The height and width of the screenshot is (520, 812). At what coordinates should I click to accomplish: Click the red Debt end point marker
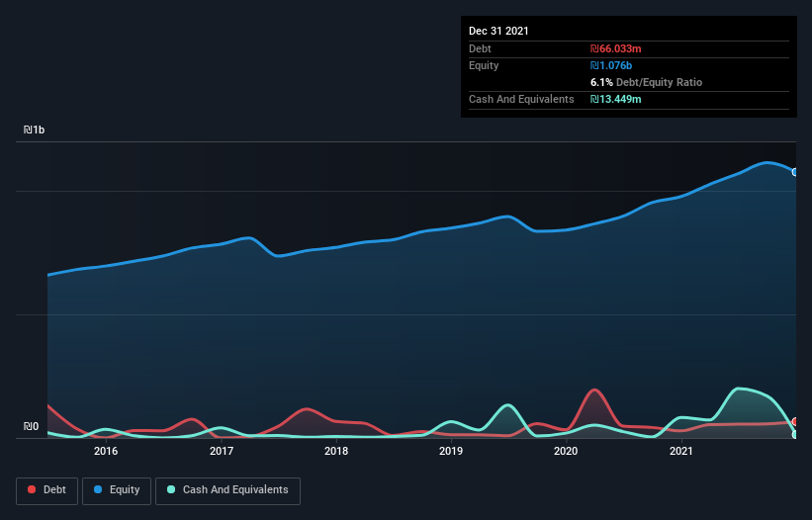click(x=795, y=422)
